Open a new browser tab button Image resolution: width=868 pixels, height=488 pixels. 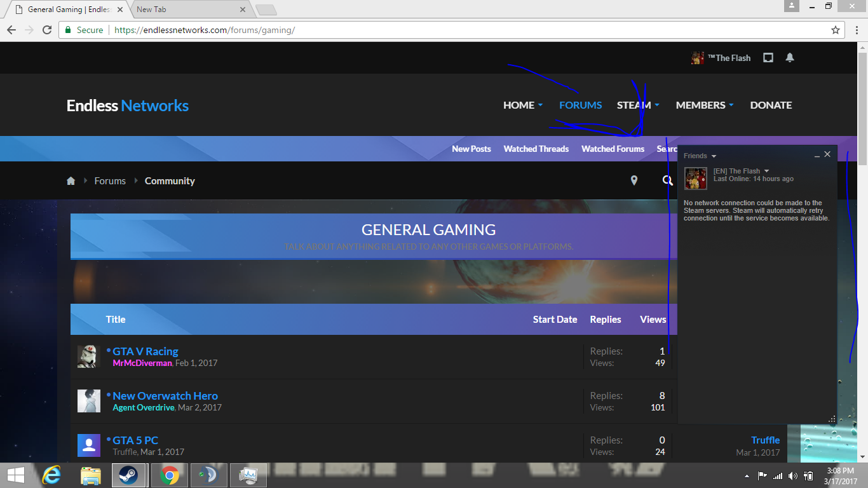point(266,10)
